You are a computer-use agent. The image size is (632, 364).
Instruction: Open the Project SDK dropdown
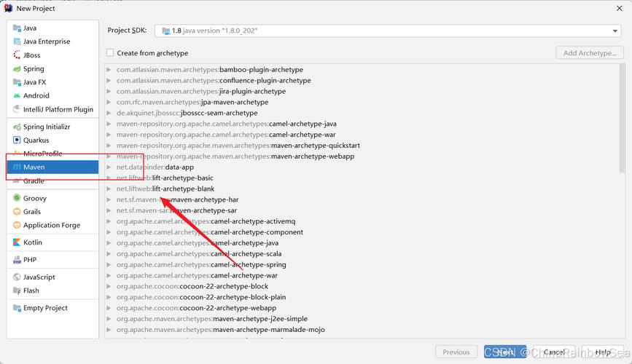(x=387, y=31)
